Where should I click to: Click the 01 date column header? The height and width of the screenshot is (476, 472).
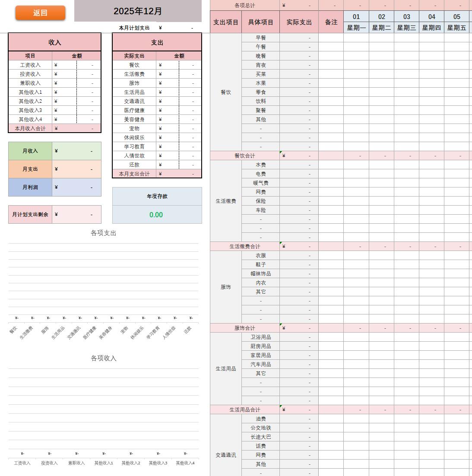click(x=356, y=17)
